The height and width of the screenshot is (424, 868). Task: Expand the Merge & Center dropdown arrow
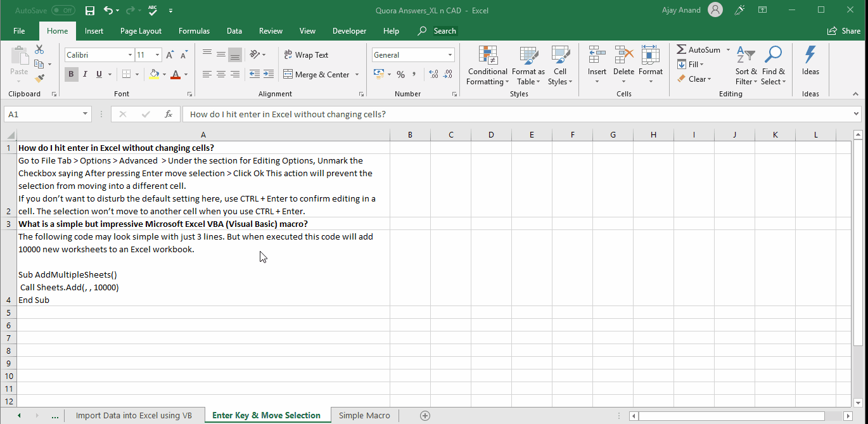click(357, 75)
